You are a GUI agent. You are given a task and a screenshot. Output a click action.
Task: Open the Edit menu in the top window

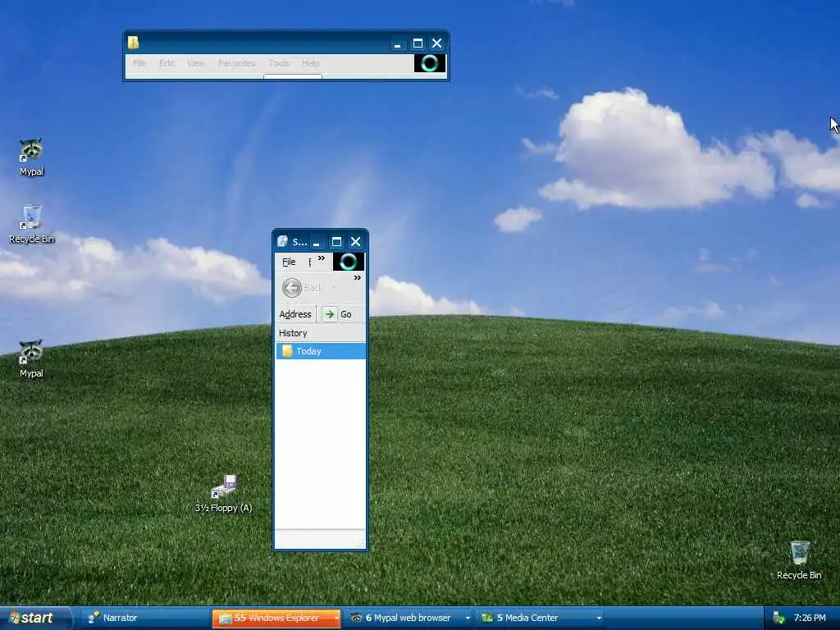tap(167, 63)
